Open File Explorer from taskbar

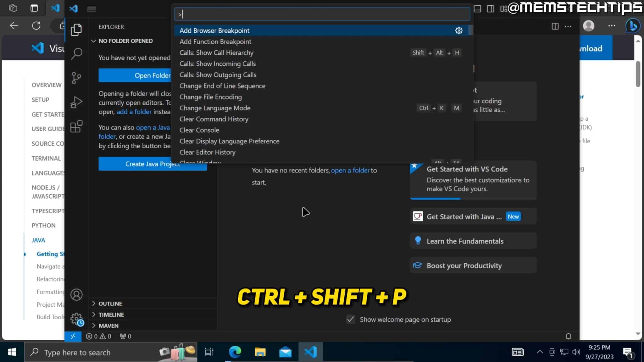click(260, 352)
